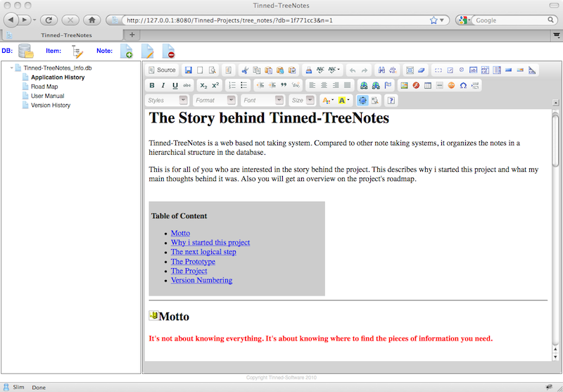
Task: Click the Block Quote icon
Action: (x=284, y=85)
